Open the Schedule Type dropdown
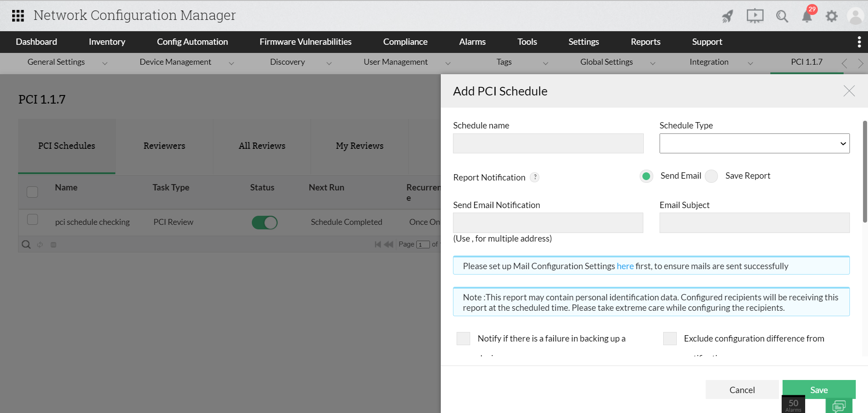Viewport: 868px width, 413px height. tap(754, 143)
